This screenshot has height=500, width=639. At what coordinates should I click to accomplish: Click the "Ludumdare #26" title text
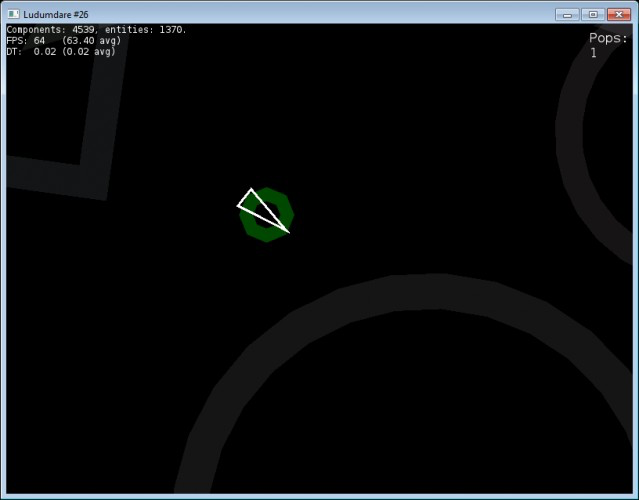(x=56, y=15)
